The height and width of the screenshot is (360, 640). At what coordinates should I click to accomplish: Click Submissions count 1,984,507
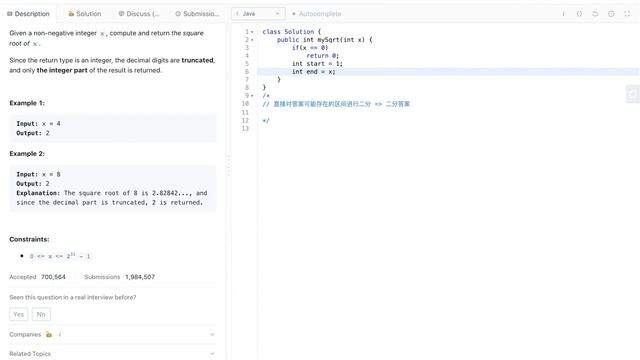pos(140,277)
